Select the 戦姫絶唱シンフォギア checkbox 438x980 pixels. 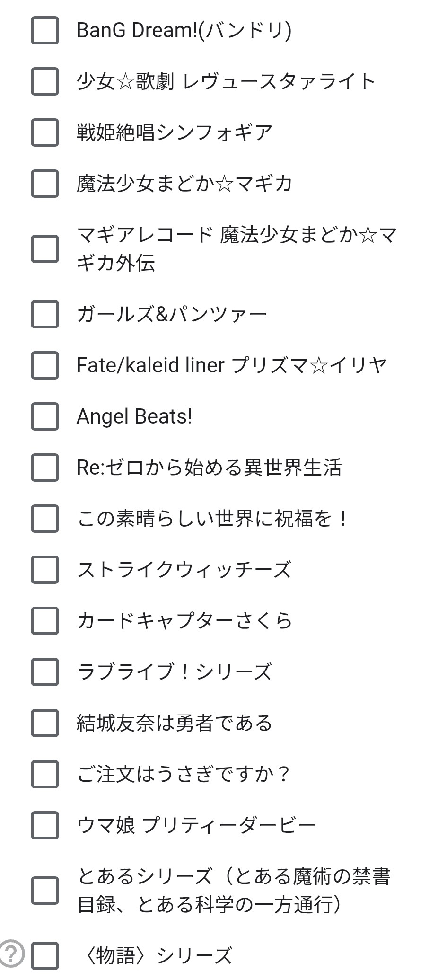point(45,132)
